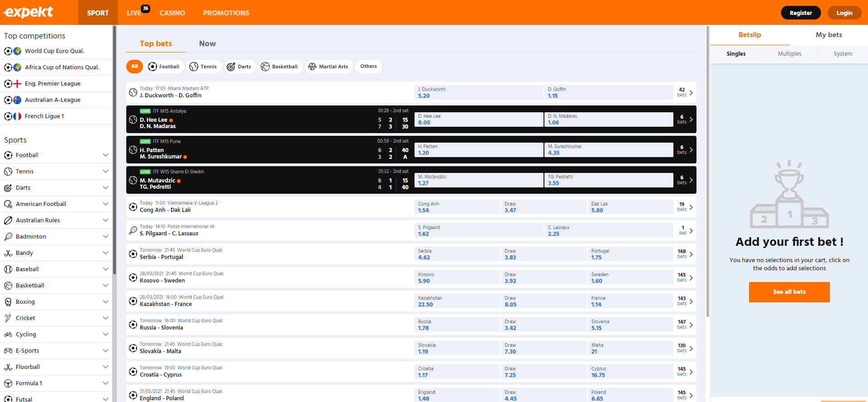
Task: Click the Badminton racket icon in Sports
Action: pos(8,237)
